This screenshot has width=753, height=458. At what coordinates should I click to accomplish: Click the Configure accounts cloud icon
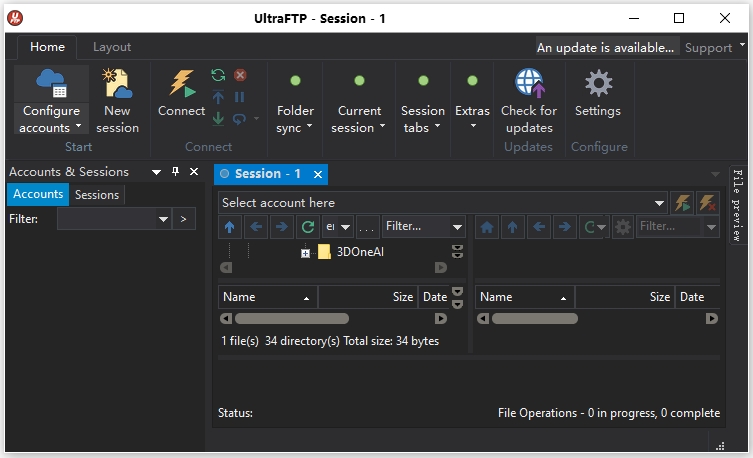[51, 84]
